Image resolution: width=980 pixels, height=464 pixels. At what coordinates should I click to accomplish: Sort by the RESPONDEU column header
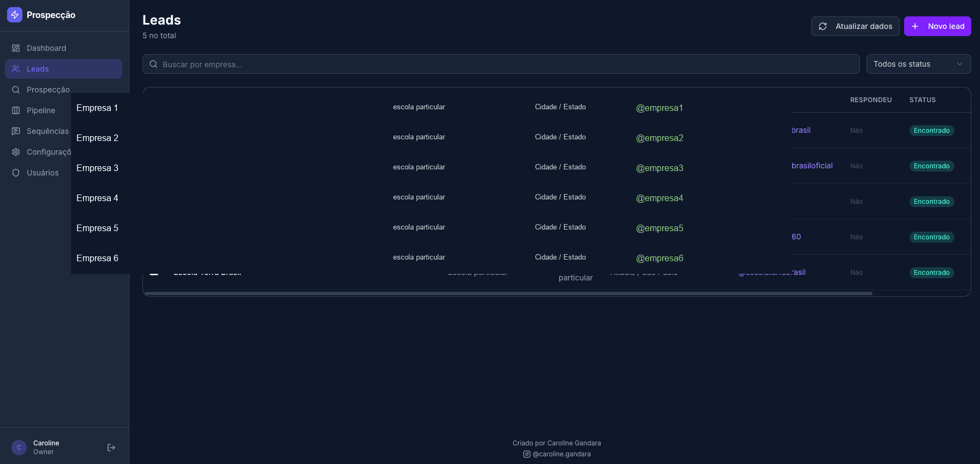click(x=871, y=100)
